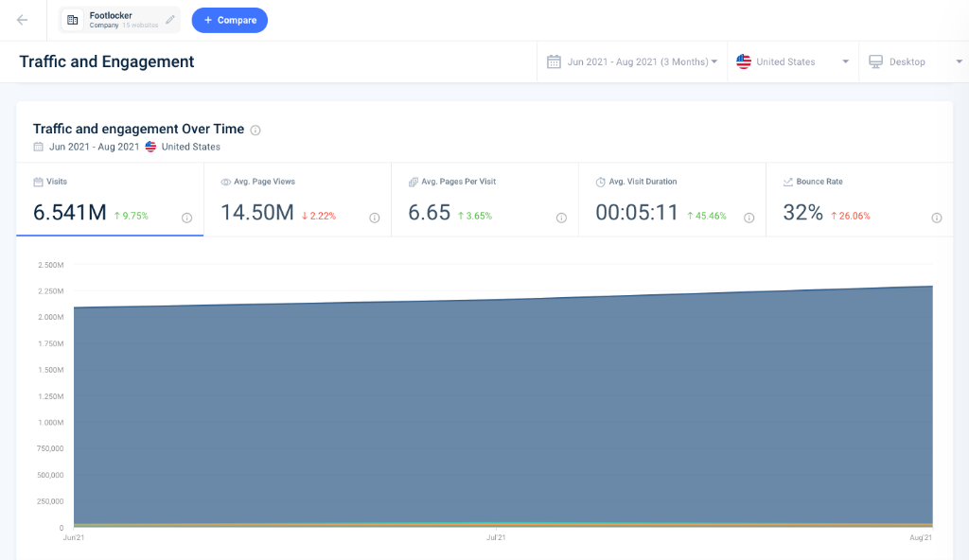Click the Footlocker company building icon
Viewport: 969px width, 560px height.
coord(72,20)
